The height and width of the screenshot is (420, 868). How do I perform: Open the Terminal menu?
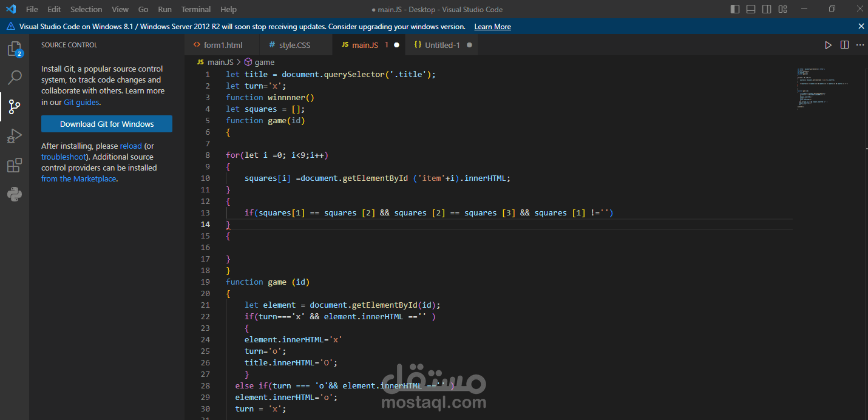pyautogui.click(x=195, y=9)
